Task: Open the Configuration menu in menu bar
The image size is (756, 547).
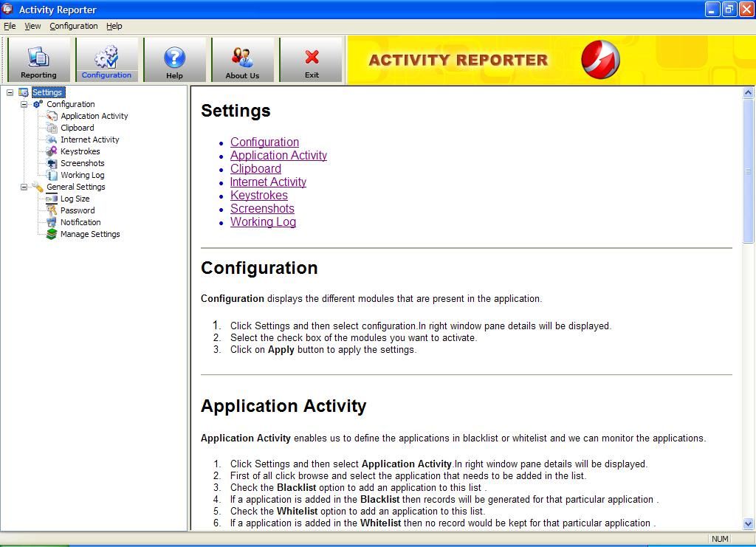Action: [74, 26]
